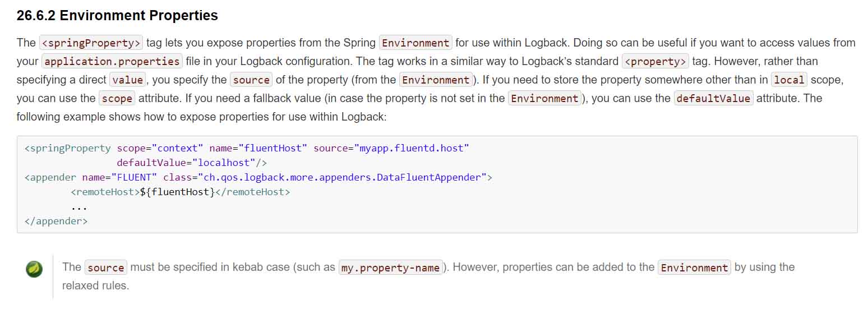Click the "26.6.2 Environment Properties" heading
This screenshot has width=868, height=309.
tap(117, 16)
